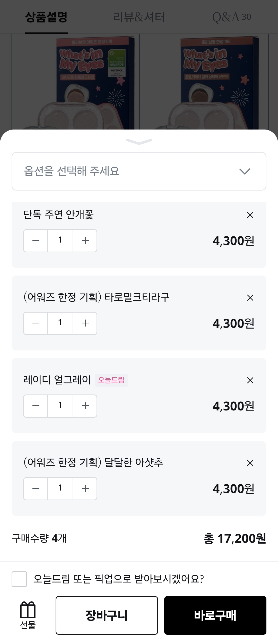Switch to the 리뷰&셔터 tab
The width and height of the screenshot is (278, 644).
pos(139,17)
